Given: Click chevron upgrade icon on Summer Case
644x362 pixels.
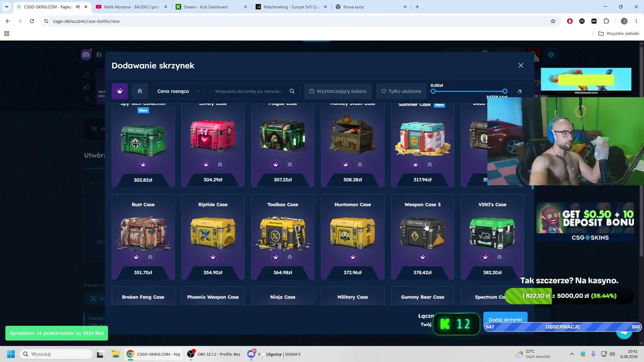Looking at the screenshot, I should pyautogui.click(x=430, y=164).
